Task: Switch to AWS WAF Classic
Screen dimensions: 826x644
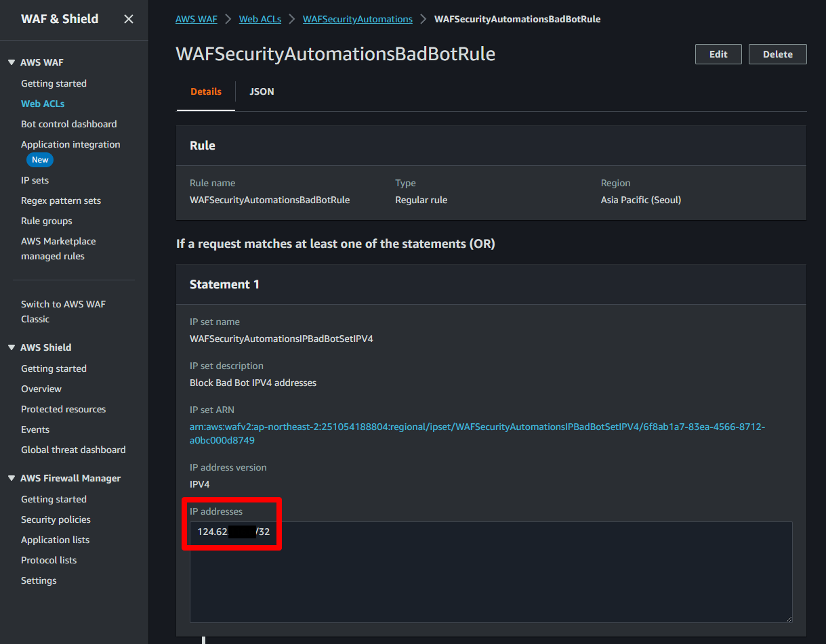Action: click(63, 312)
